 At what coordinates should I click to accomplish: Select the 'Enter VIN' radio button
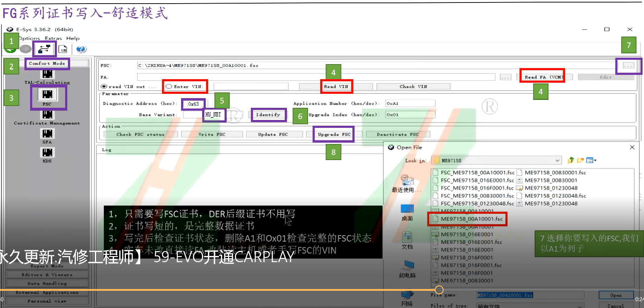pyautogui.click(x=169, y=87)
